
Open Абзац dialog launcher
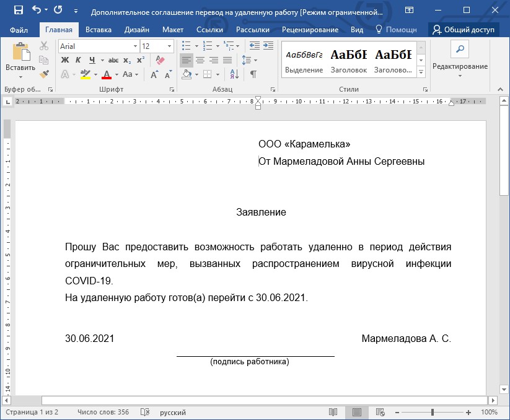pyautogui.click(x=273, y=89)
